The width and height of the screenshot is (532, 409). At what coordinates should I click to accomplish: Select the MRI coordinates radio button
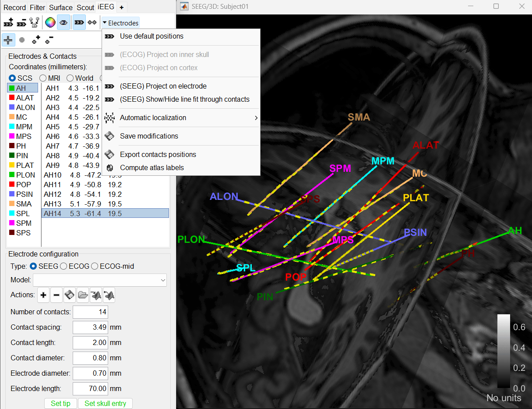(x=43, y=78)
